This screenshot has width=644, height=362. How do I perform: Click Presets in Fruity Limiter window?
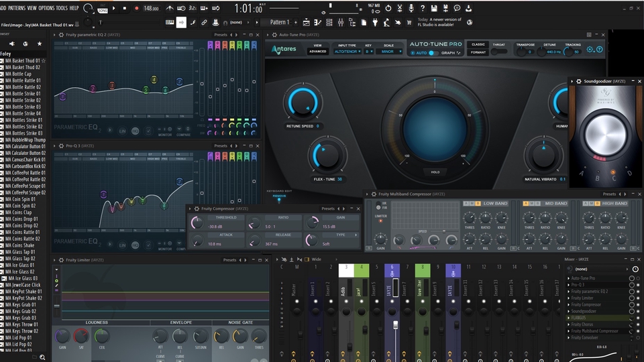[x=229, y=260]
